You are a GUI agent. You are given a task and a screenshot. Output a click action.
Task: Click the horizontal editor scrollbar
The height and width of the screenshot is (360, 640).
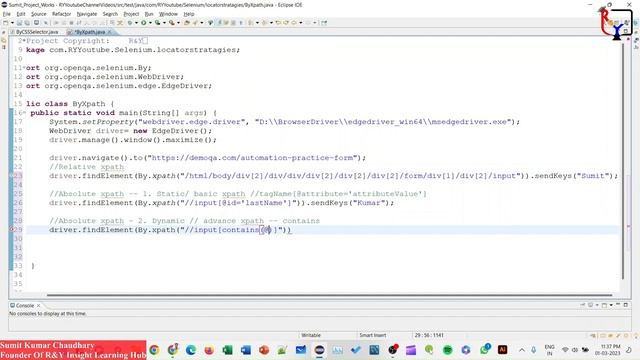(329, 295)
